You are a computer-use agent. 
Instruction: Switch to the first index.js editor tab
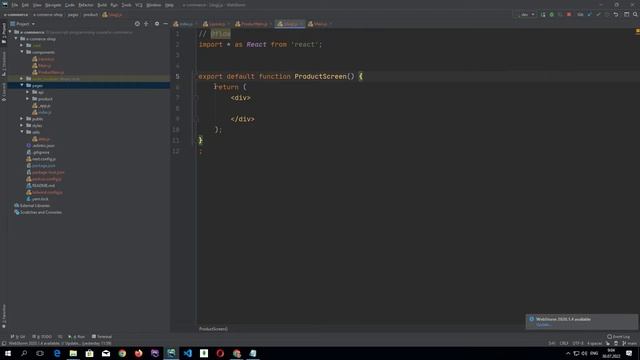coord(185,24)
